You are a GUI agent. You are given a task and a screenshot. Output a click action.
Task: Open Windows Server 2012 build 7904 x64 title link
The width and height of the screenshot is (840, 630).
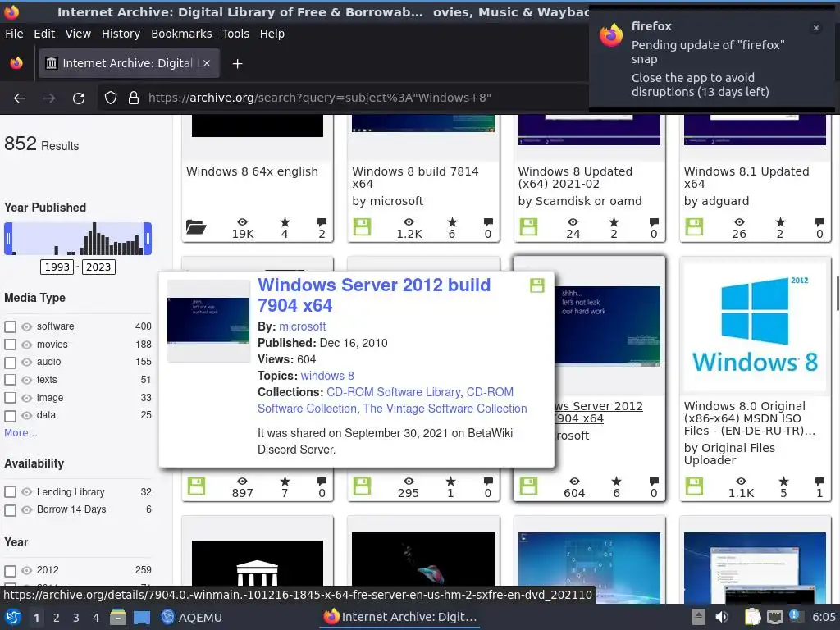374,295
